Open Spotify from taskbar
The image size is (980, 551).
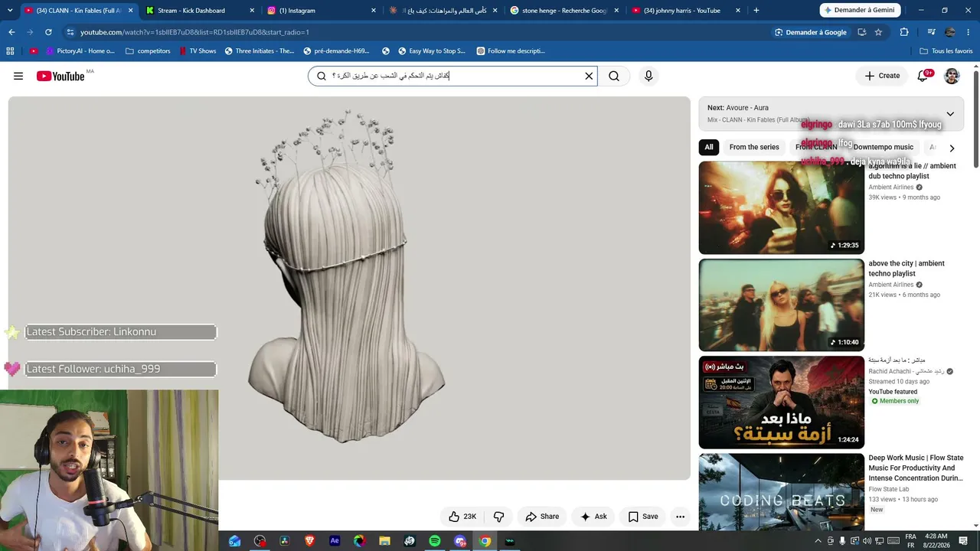pyautogui.click(x=435, y=541)
